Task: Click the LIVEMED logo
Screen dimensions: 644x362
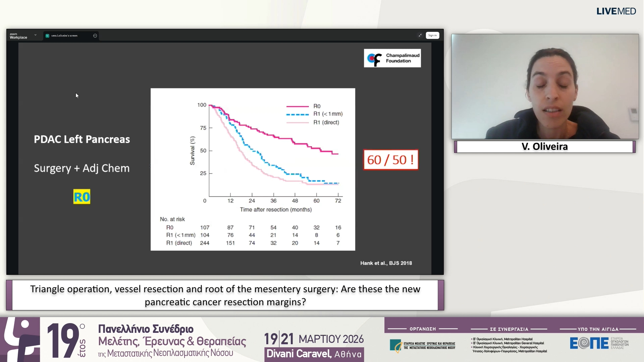Action: 616,11
